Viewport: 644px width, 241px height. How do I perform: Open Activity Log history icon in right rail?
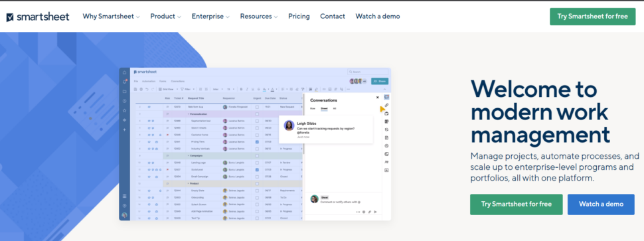coord(386,129)
